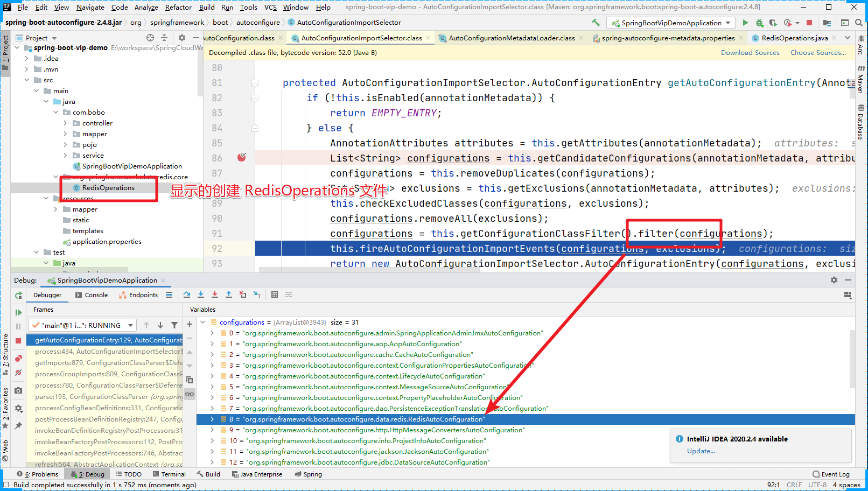Viewport: 868px width, 491px height.
Task: Stop debugging with the red square in the debug sidebar
Action: pyautogui.click(x=18, y=341)
